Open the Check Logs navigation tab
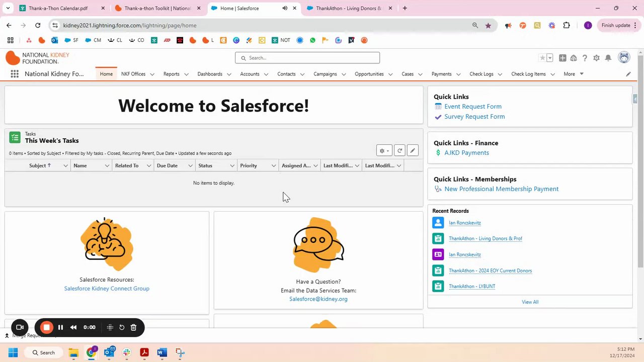 (x=481, y=74)
